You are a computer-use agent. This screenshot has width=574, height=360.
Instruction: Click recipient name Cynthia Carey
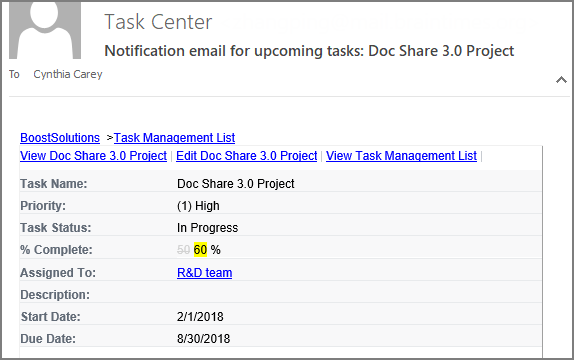tap(68, 74)
